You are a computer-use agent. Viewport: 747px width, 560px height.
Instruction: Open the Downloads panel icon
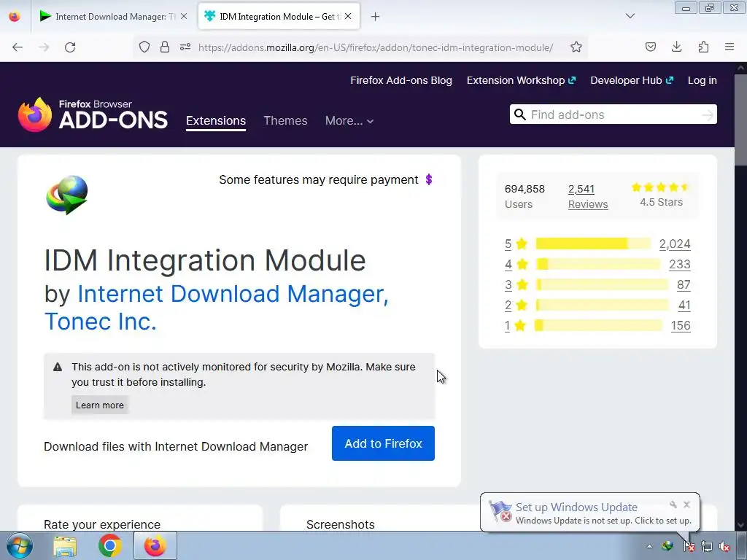click(676, 47)
